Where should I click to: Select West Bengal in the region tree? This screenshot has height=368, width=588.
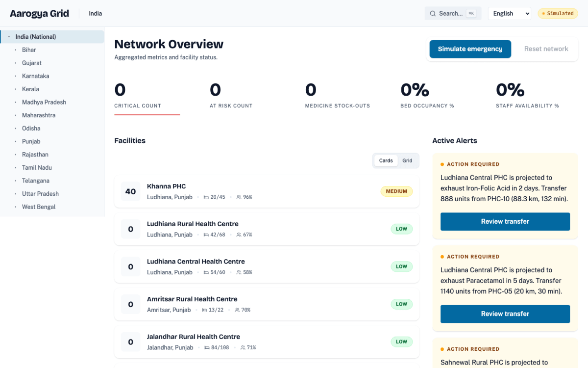52,207
